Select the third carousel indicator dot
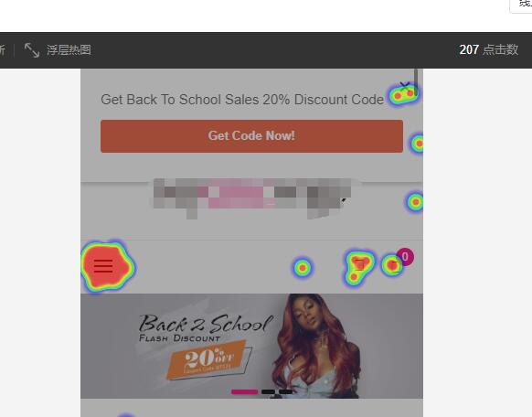 [286, 392]
